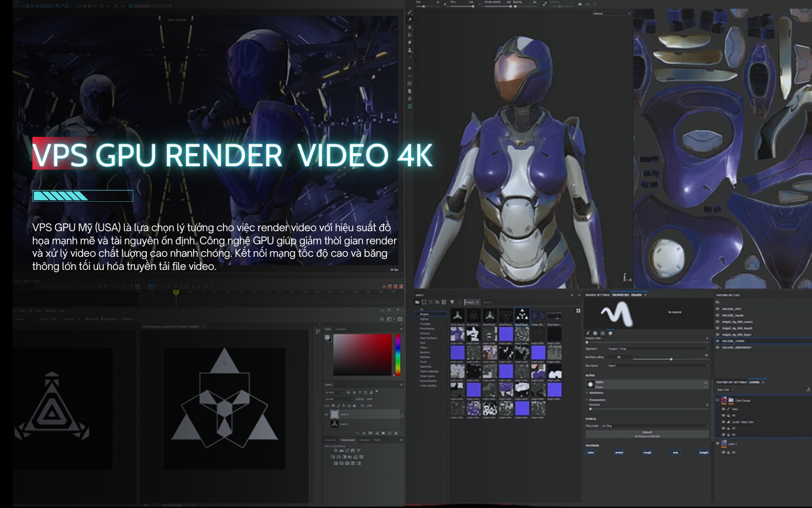This screenshot has width=812, height=508.
Task: Click the new layer icon in Photoshop Layers
Action: coord(390,433)
